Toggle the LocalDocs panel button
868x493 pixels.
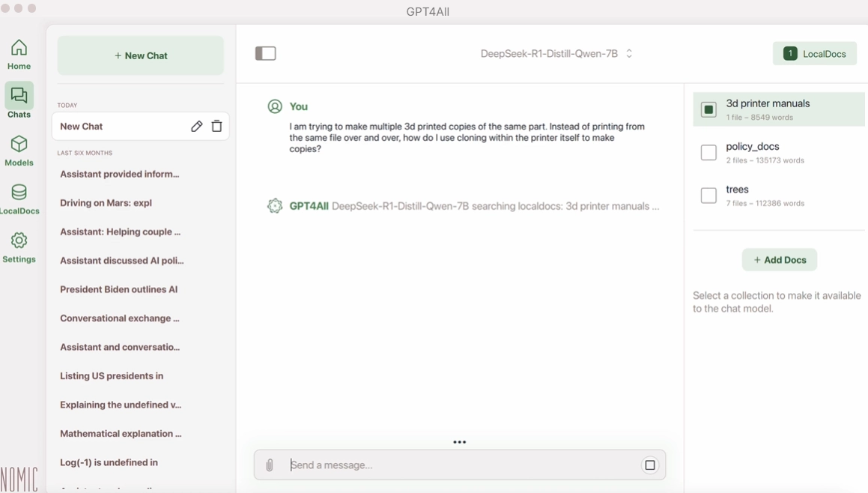[x=815, y=54]
